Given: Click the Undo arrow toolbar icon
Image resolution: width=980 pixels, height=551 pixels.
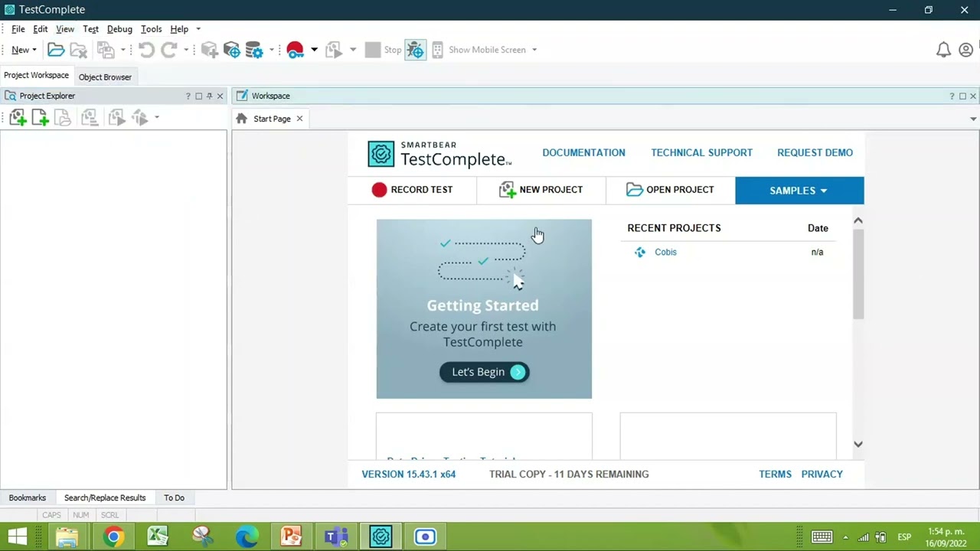Looking at the screenshot, I should (x=146, y=50).
